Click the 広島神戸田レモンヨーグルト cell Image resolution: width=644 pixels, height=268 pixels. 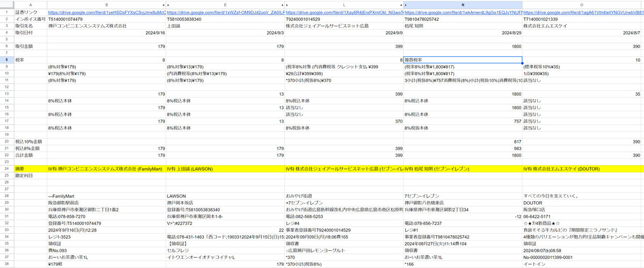[344, 250]
